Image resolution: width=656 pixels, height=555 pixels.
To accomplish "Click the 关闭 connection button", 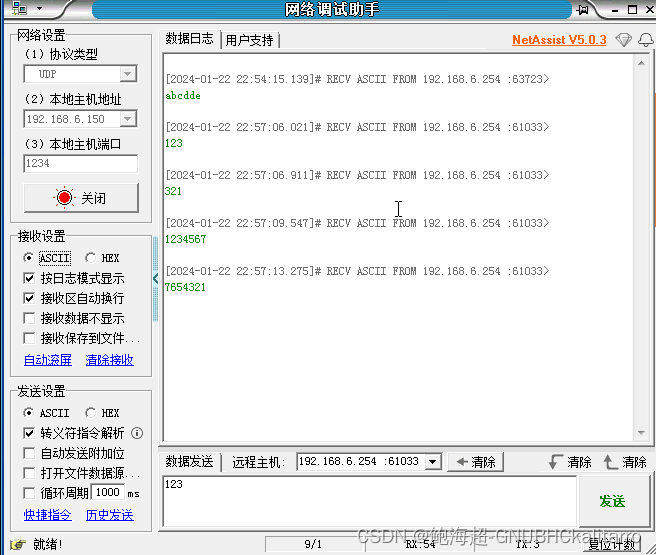I will pyautogui.click(x=81, y=198).
